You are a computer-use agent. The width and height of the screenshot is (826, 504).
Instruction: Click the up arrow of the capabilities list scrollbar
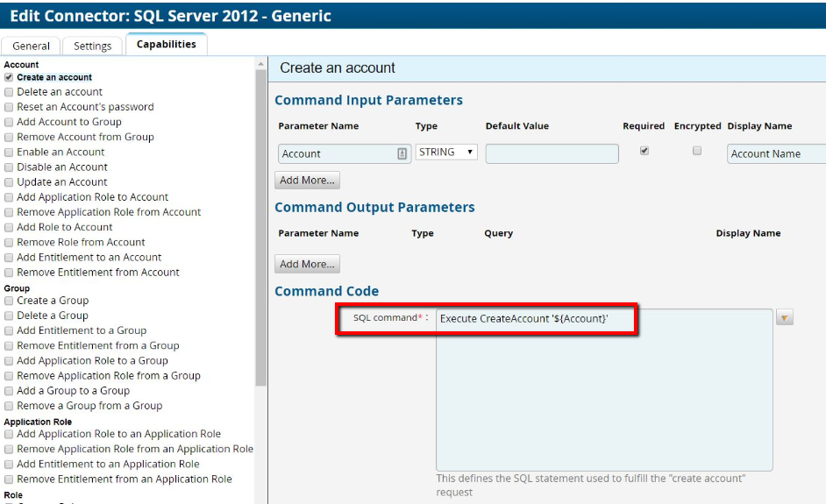[x=260, y=64]
